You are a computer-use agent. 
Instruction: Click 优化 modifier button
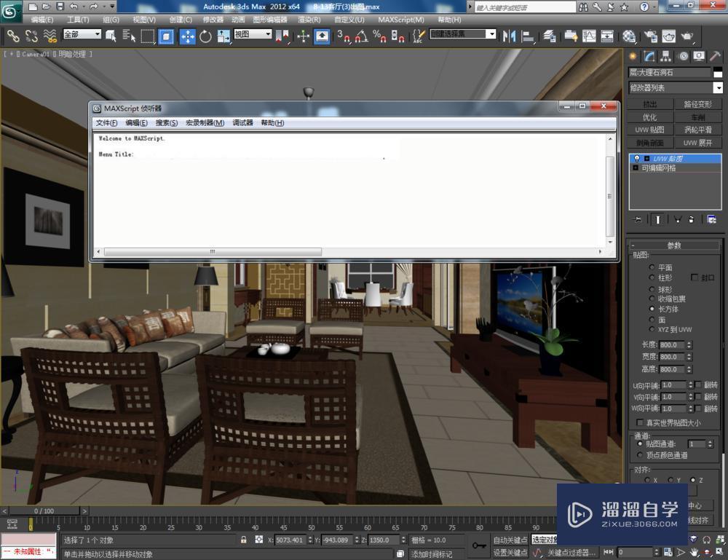point(649,117)
